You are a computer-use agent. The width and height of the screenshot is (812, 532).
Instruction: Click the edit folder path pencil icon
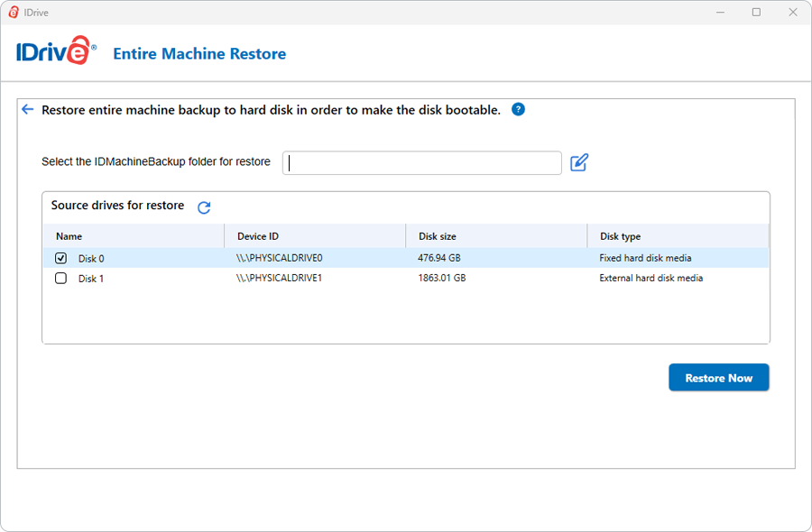[579, 162]
